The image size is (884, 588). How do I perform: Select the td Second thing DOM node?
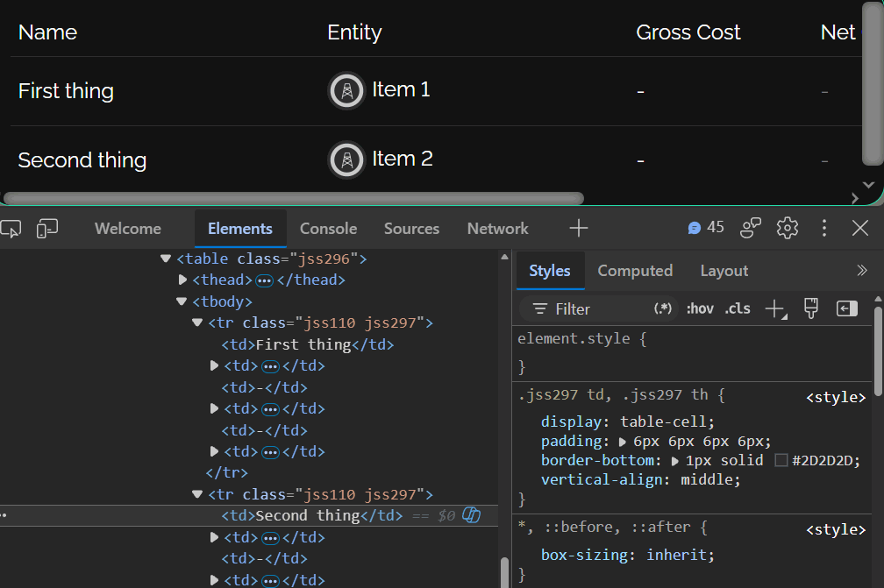312,515
